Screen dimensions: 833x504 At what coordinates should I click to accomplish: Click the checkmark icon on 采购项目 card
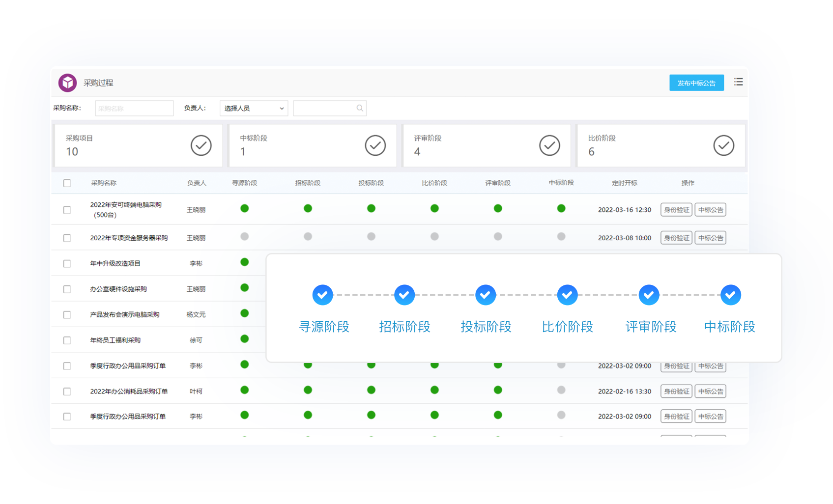201,145
